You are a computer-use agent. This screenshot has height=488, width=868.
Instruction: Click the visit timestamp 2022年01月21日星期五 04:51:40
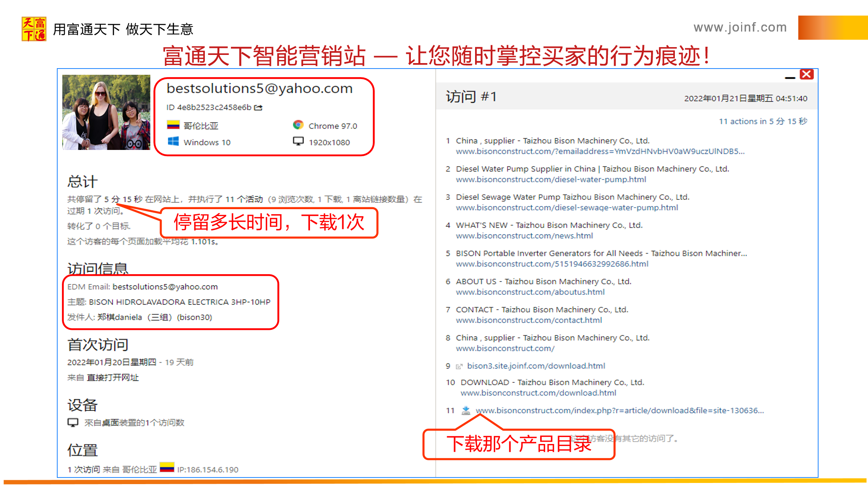click(746, 98)
